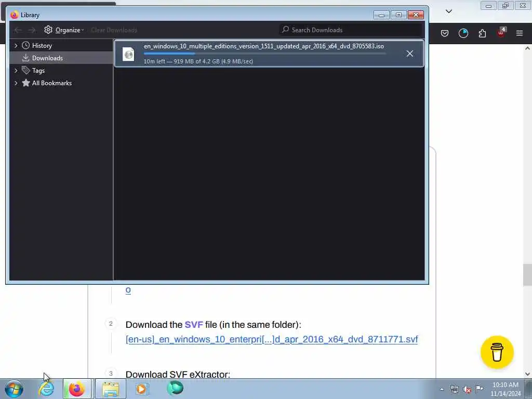Click the muted volume tray icon
This screenshot has height=399, width=532.
click(467, 390)
